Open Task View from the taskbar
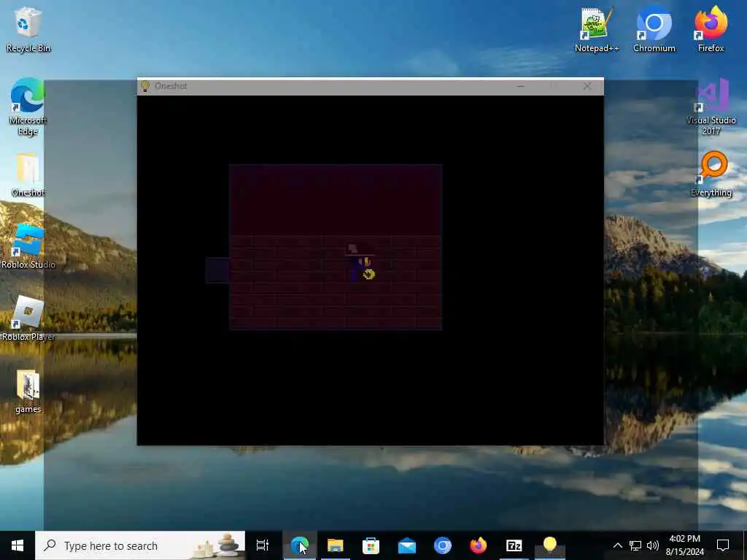Image resolution: width=747 pixels, height=560 pixels. (263, 545)
